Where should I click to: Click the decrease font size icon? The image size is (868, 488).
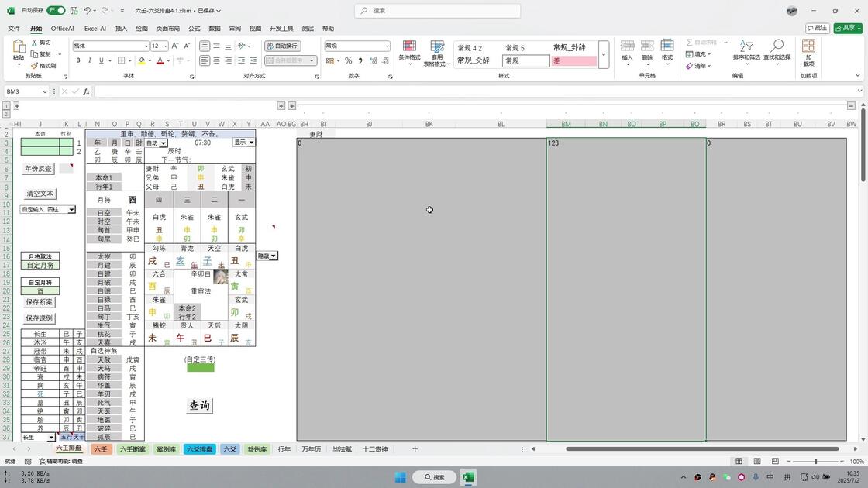(187, 46)
